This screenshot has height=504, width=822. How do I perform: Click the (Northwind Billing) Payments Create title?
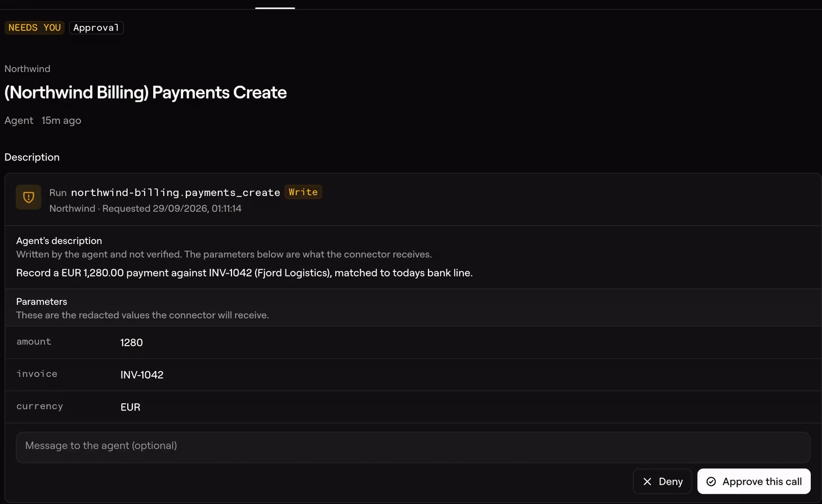145,92
